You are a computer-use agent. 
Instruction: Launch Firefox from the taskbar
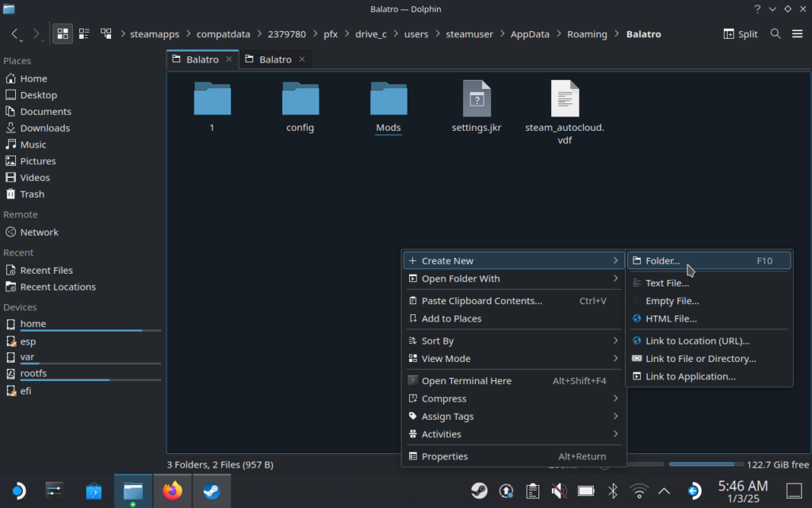point(172,491)
